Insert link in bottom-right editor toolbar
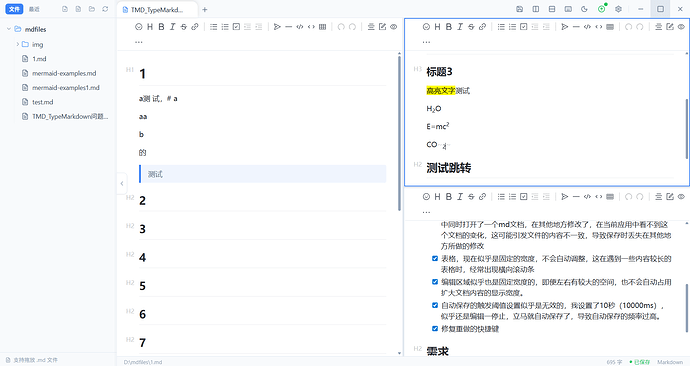Viewport: 690px width, 366px height. (482, 197)
